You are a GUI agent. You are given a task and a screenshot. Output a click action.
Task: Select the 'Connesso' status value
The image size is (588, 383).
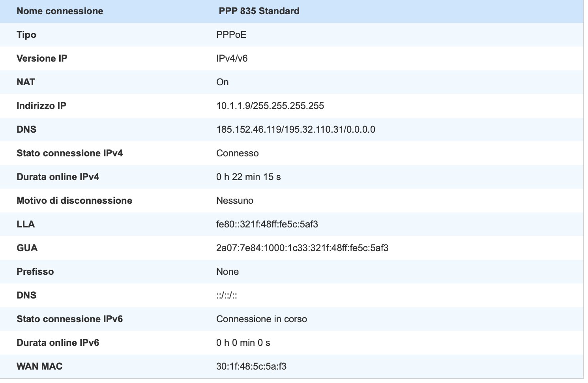click(x=237, y=153)
